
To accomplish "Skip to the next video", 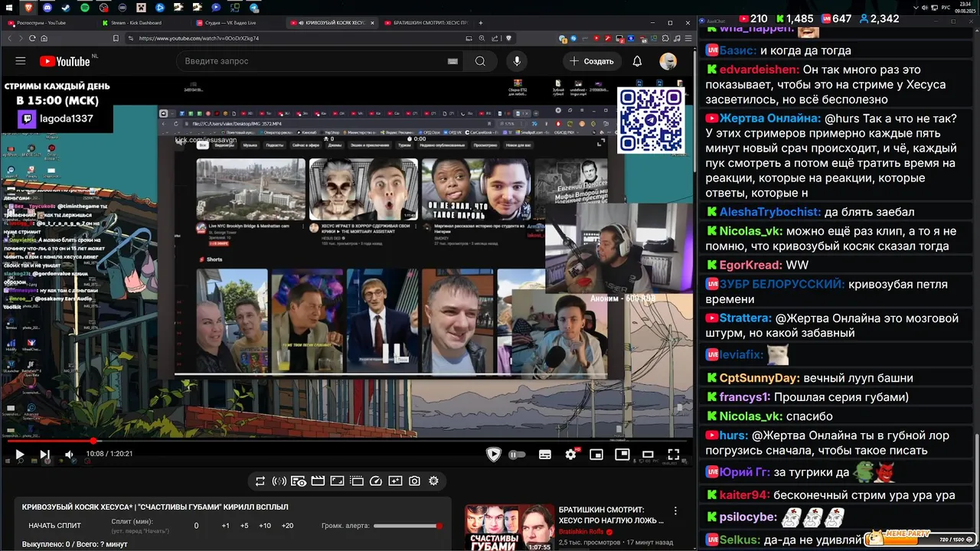I will tap(44, 455).
